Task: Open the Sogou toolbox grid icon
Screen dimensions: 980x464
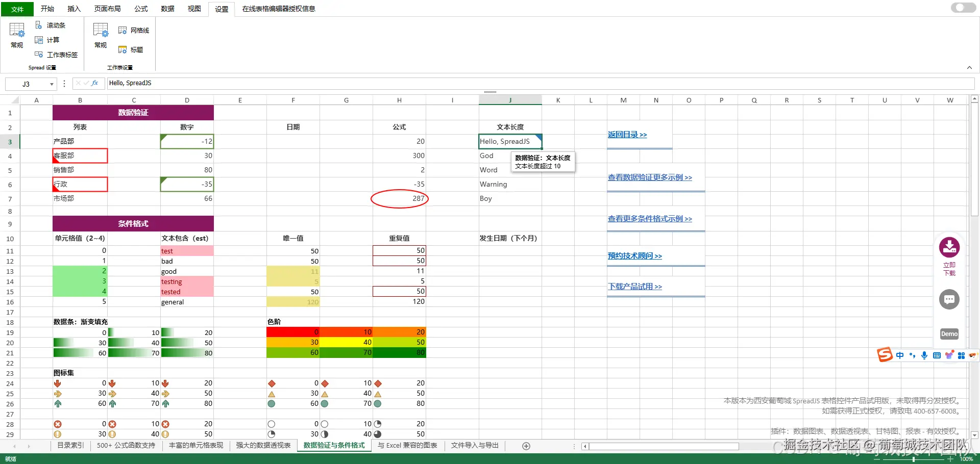Action: point(961,355)
